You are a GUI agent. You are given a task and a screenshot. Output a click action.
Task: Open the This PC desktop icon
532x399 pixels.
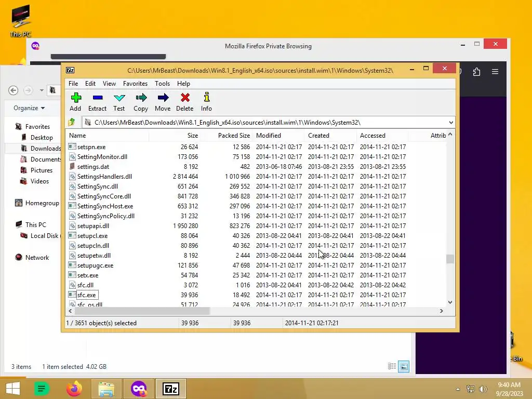tap(20, 20)
